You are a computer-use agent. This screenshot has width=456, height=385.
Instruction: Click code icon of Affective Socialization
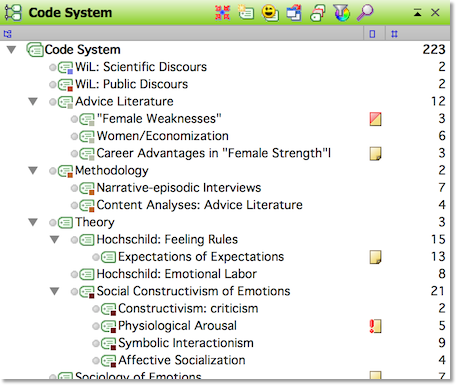[x=108, y=361]
